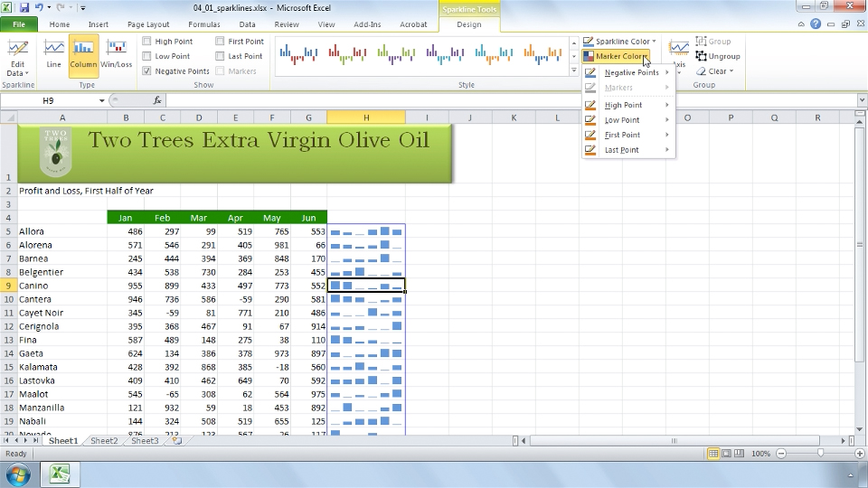
Task: Select Win/Loss sparkline type
Action: click(x=117, y=55)
